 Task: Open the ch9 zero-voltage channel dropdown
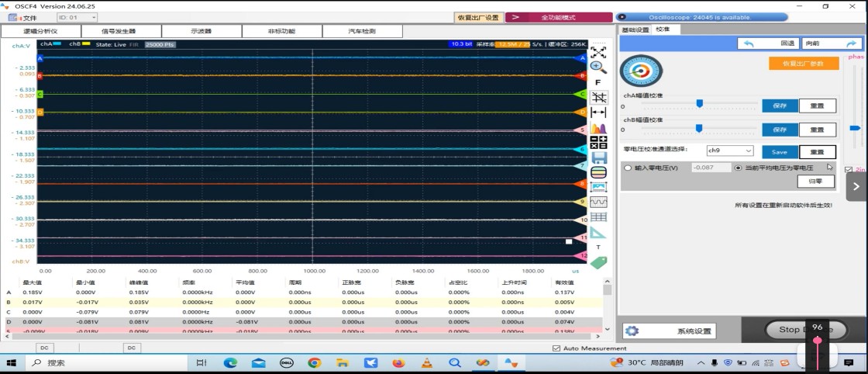[729, 151]
